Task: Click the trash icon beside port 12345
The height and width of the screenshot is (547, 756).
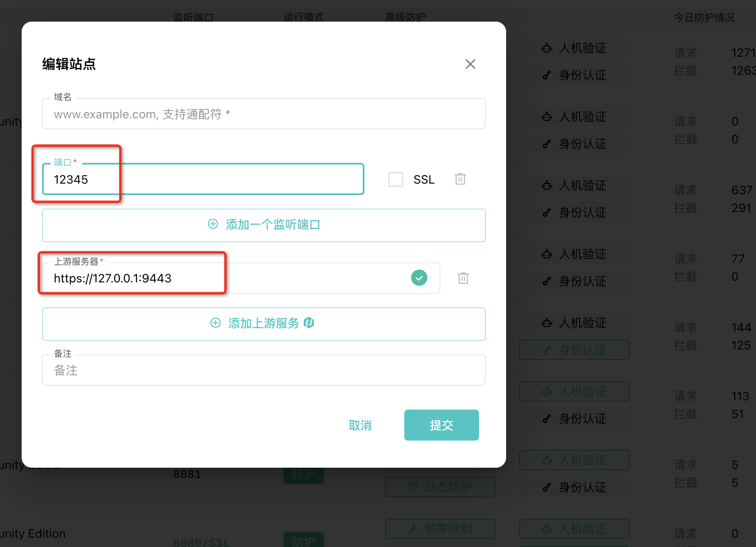Action: point(461,179)
